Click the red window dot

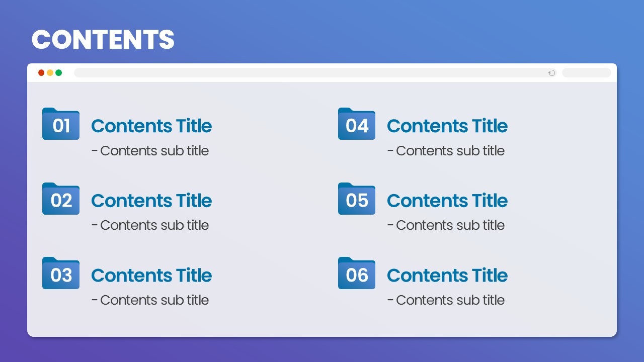pos(41,73)
